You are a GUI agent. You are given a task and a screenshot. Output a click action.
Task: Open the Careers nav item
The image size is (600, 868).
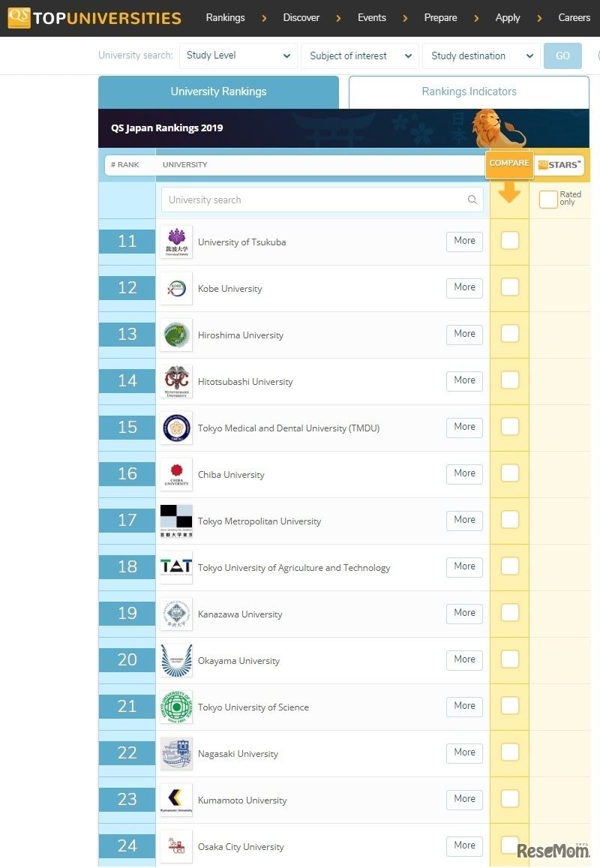pyautogui.click(x=574, y=18)
